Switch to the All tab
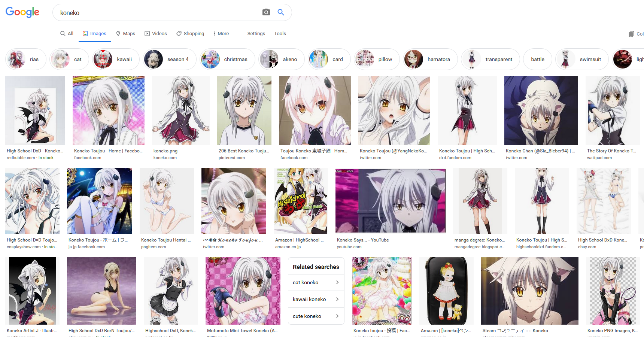Image resolution: width=644 pixels, height=337 pixels. click(67, 34)
